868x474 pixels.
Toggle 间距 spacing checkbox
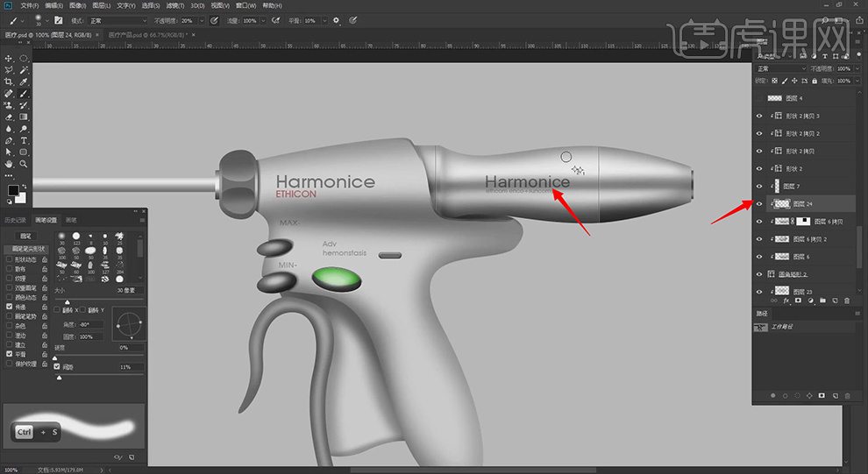pos(57,367)
